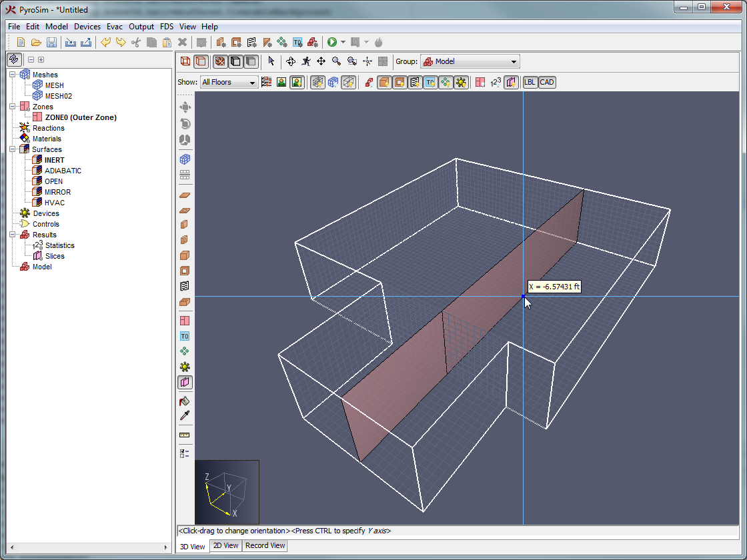Collapse the Meshes tree node
The height and width of the screenshot is (560, 747).
pos(13,75)
